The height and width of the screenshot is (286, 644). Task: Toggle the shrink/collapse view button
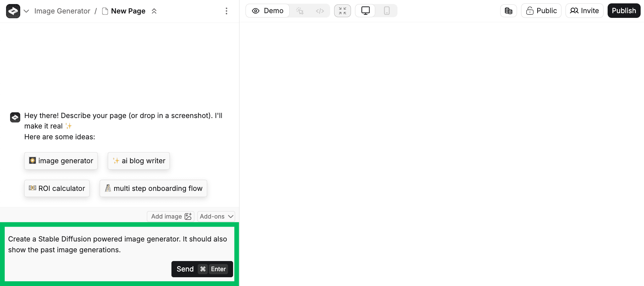[342, 11]
